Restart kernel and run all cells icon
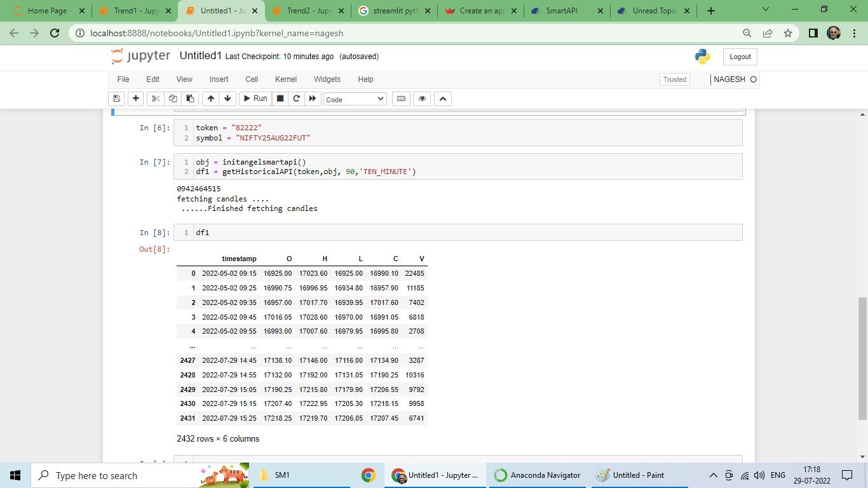Viewport: 868px width, 488px height. pyautogui.click(x=313, y=98)
